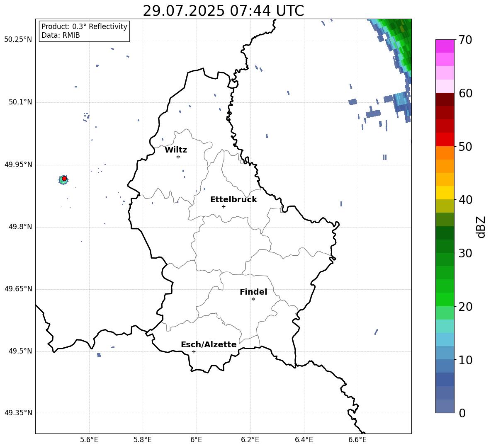Click the 49.95°N latitude label
Screen dimensions: 491x448
pos(18,165)
